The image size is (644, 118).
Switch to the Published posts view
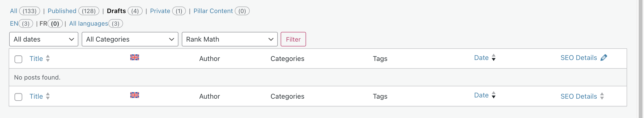coord(62,11)
